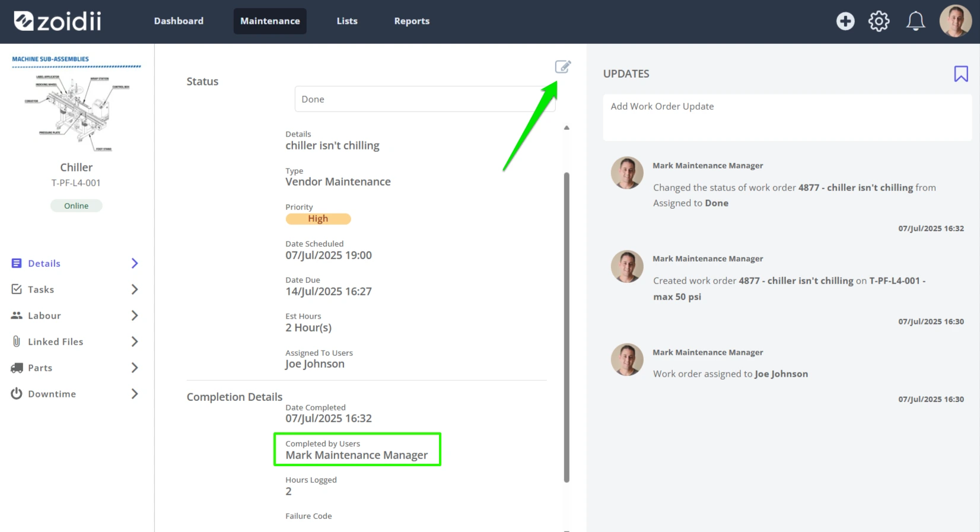Click the UPDATES heading
This screenshot has height=532, width=980.
click(626, 74)
